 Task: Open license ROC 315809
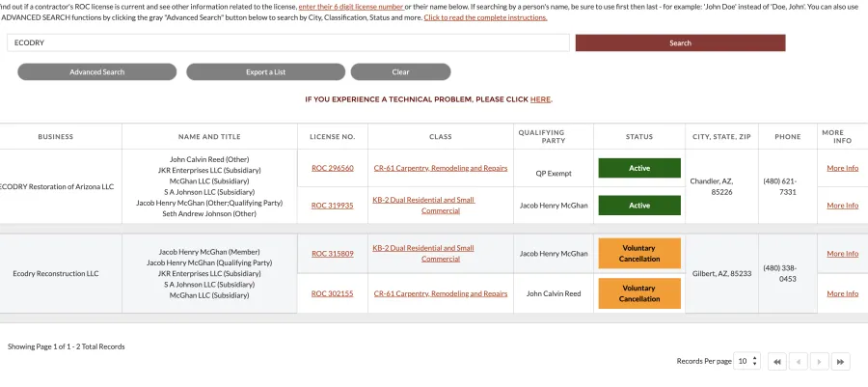click(x=332, y=254)
